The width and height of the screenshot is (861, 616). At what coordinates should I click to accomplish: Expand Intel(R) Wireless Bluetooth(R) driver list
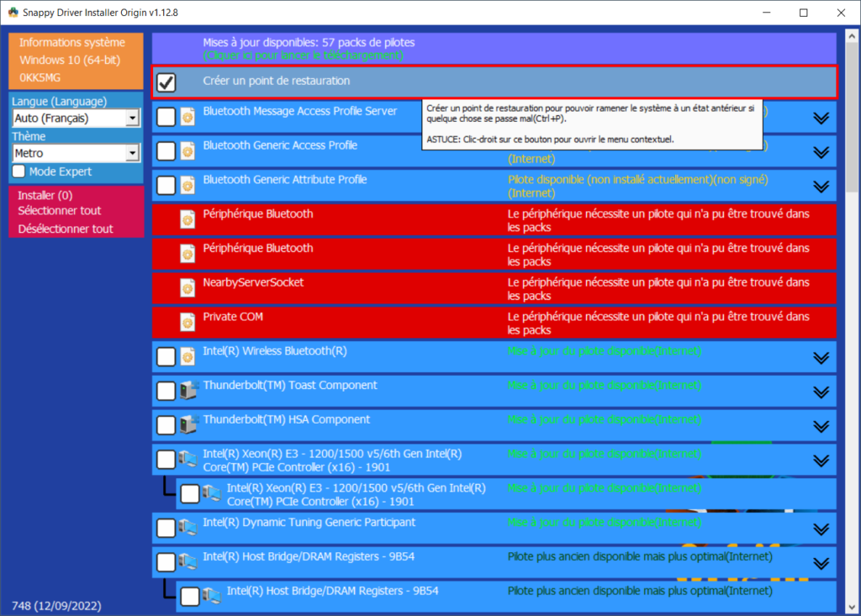[821, 358]
